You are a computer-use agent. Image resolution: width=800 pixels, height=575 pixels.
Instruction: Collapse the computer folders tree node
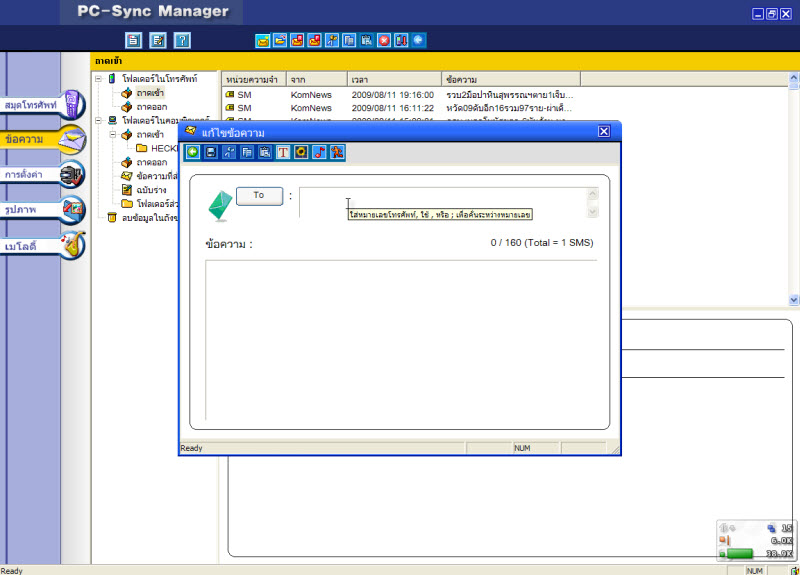pos(98,120)
